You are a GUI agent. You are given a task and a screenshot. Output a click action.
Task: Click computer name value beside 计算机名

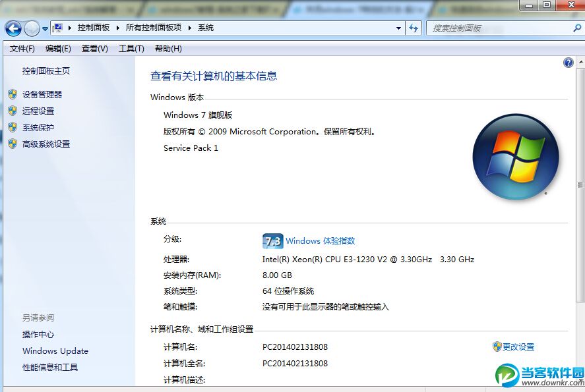(295, 347)
